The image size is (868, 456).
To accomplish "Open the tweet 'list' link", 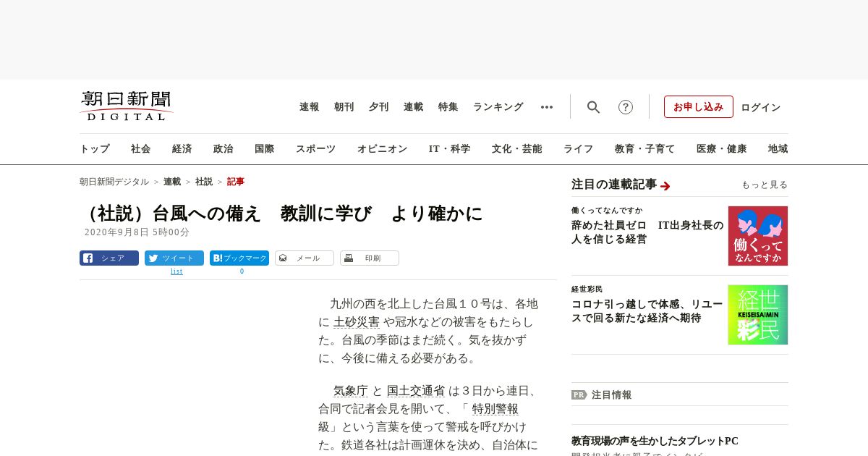I will pos(176,271).
